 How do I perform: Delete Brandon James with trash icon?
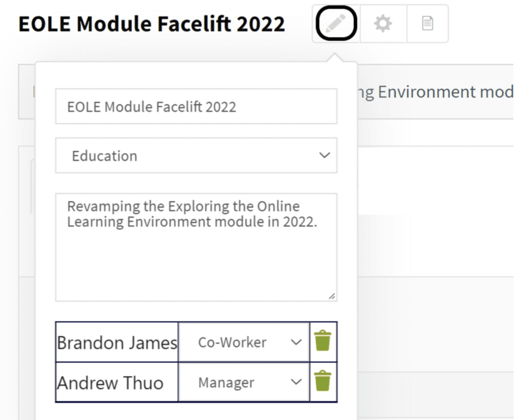[x=323, y=341]
